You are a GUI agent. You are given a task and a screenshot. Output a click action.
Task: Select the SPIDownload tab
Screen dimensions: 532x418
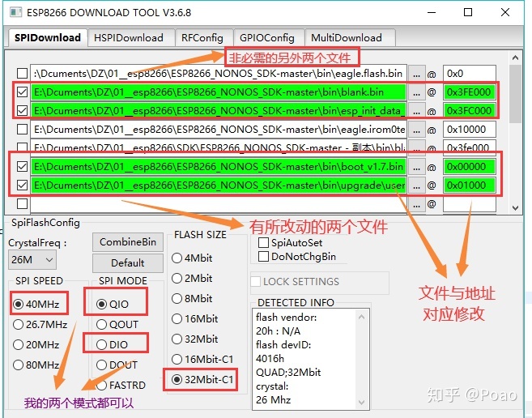click(48, 38)
